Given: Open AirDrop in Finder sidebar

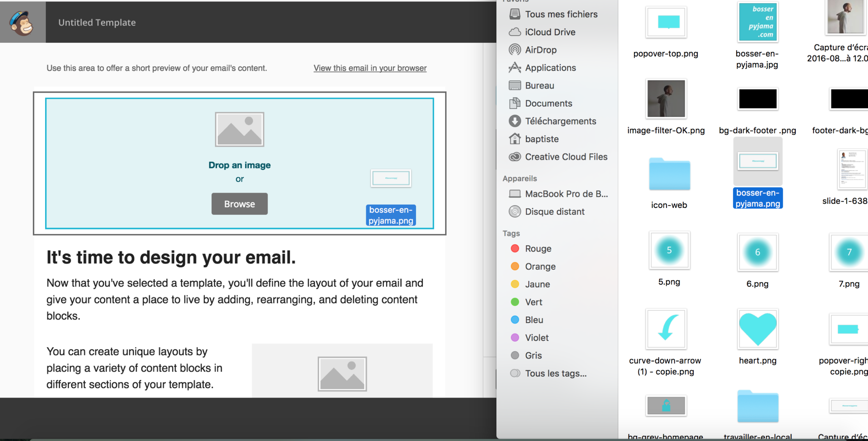Looking at the screenshot, I should [x=540, y=50].
